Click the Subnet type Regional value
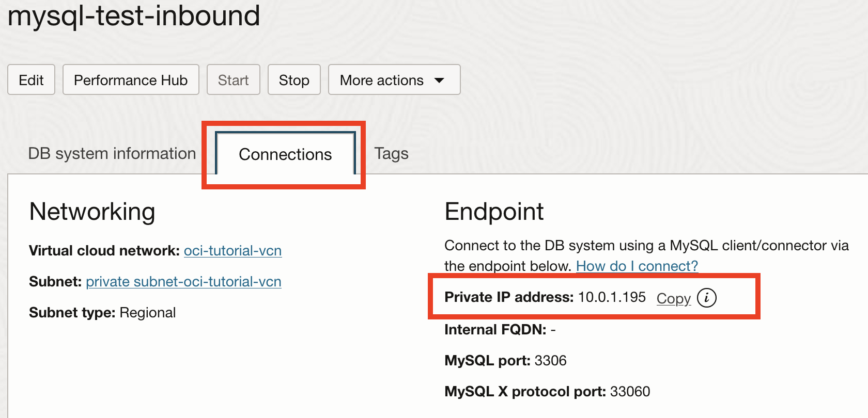The image size is (868, 418). click(x=147, y=313)
